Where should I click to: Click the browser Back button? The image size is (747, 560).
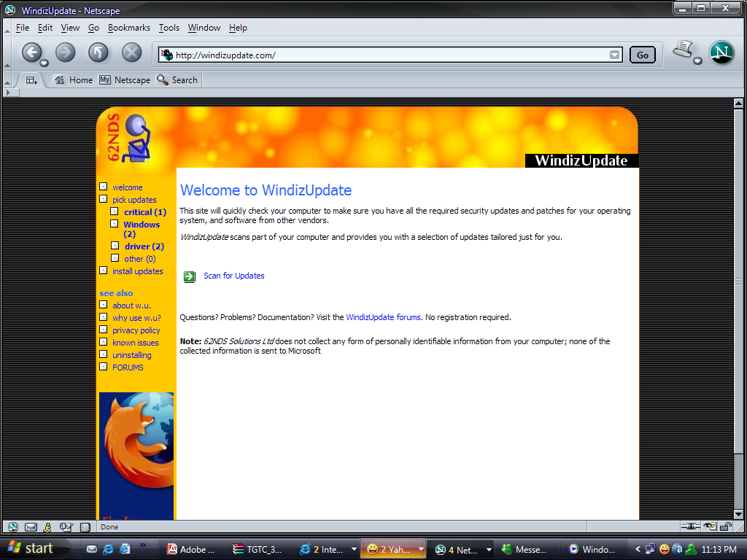[31, 52]
